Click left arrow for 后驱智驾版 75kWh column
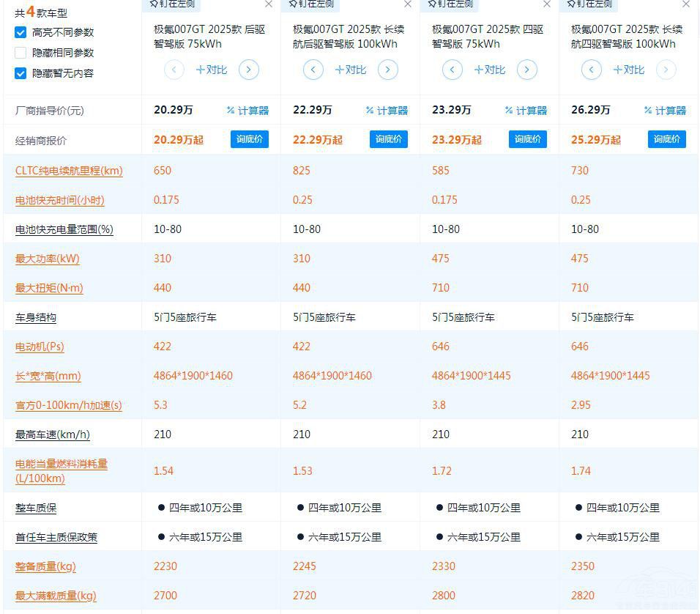Viewport: 700px width, 614px height. tap(174, 70)
